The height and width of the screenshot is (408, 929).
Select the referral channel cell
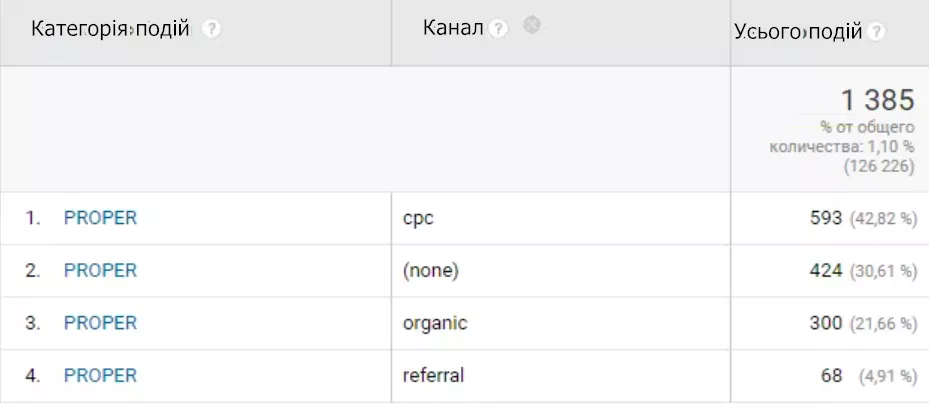[x=560, y=376]
